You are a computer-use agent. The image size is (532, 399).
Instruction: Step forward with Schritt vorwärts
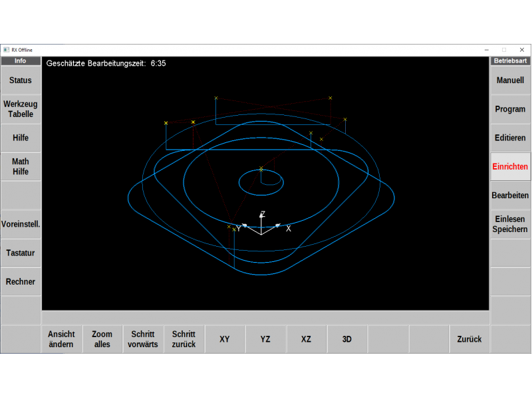[x=143, y=339]
